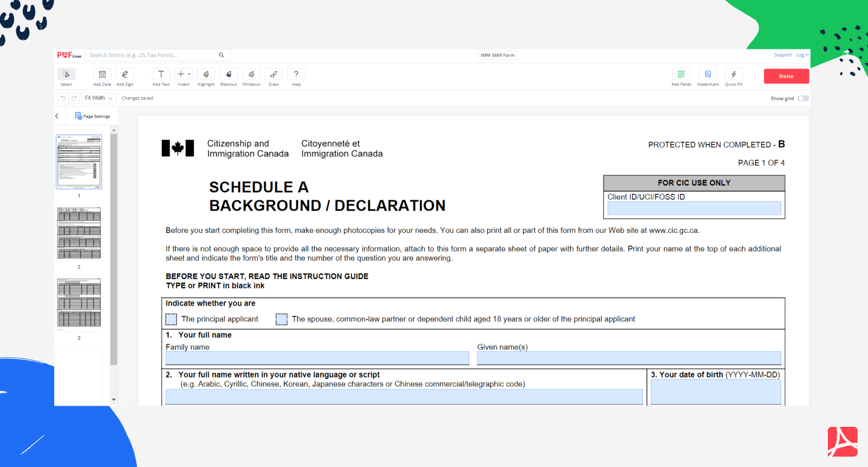868x467 pixels.
Task: Open the Fit Width zoom dropdown
Action: pyautogui.click(x=99, y=98)
